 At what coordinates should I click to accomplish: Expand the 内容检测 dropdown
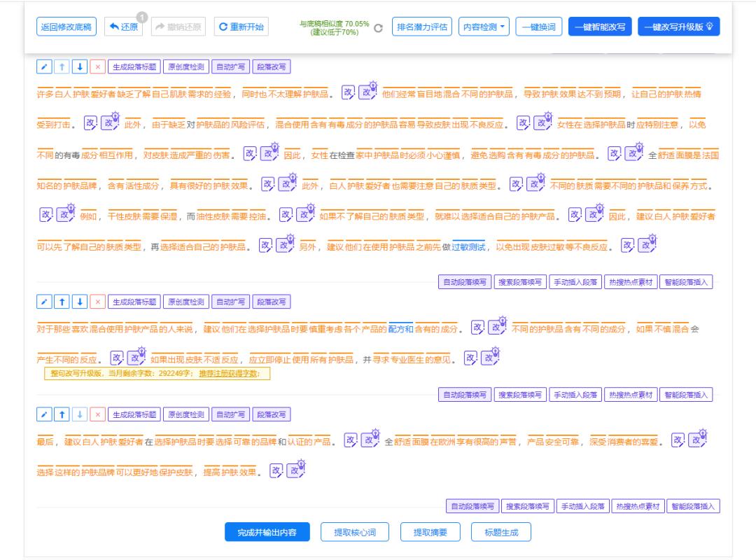[x=484, y=27]
